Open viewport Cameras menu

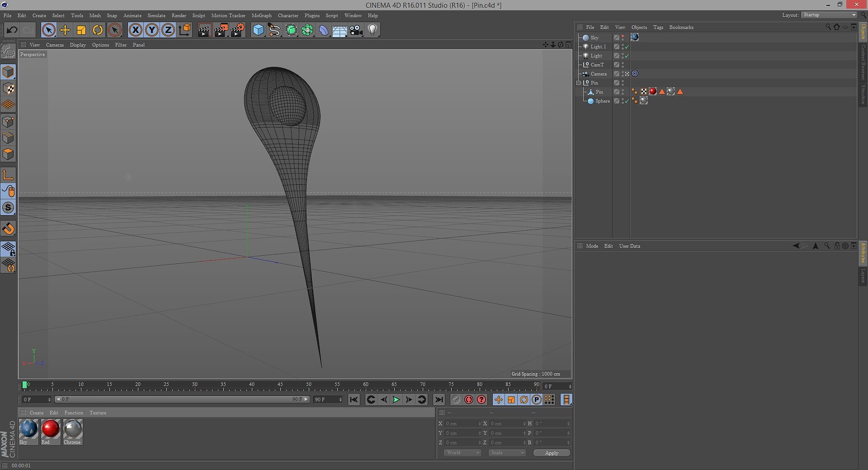55,45
